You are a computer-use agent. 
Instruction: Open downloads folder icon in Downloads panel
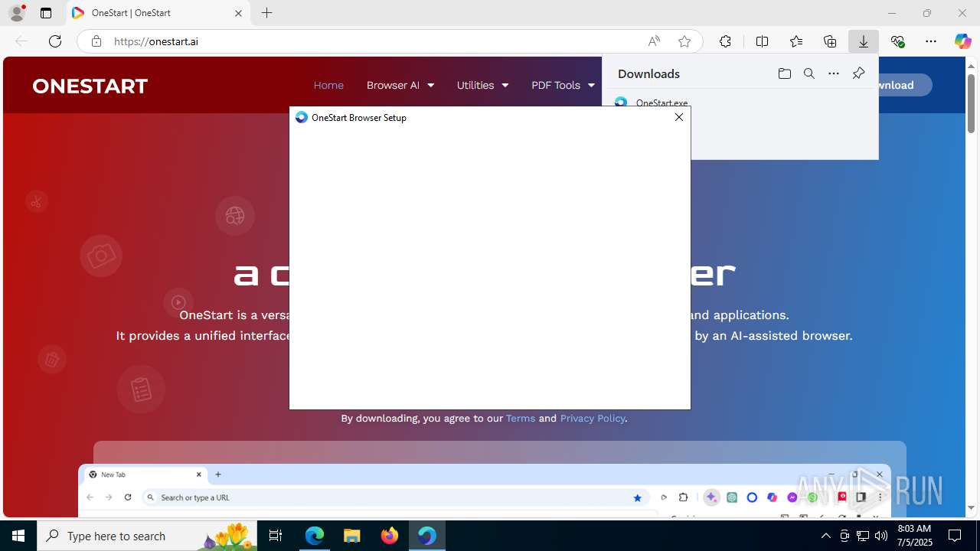(784, 73)
